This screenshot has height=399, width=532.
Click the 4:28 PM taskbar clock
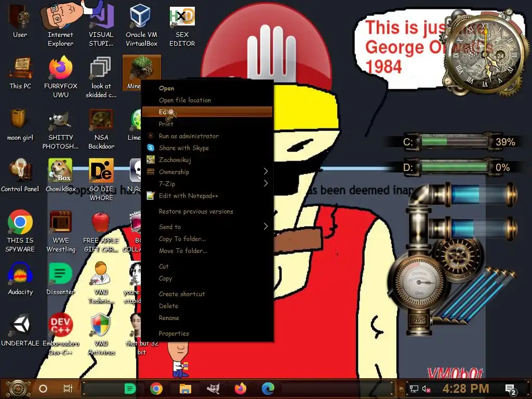tap(465, 389)
